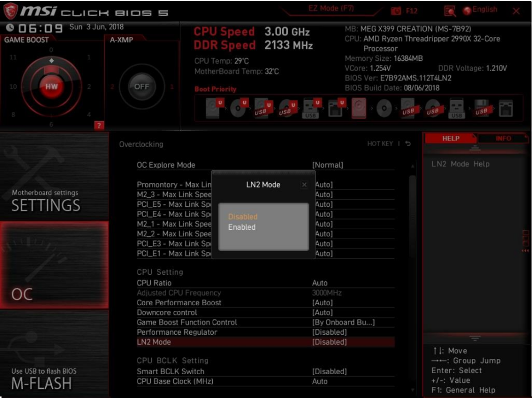532x398 pixels.
Task: Click the MSI dragon shield logo
Action: coord(10,11)
